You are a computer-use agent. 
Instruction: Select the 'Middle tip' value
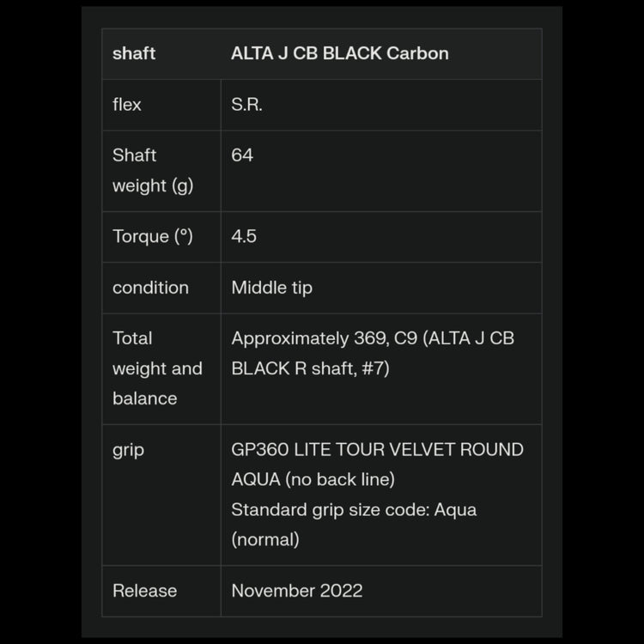pos(271,288)
